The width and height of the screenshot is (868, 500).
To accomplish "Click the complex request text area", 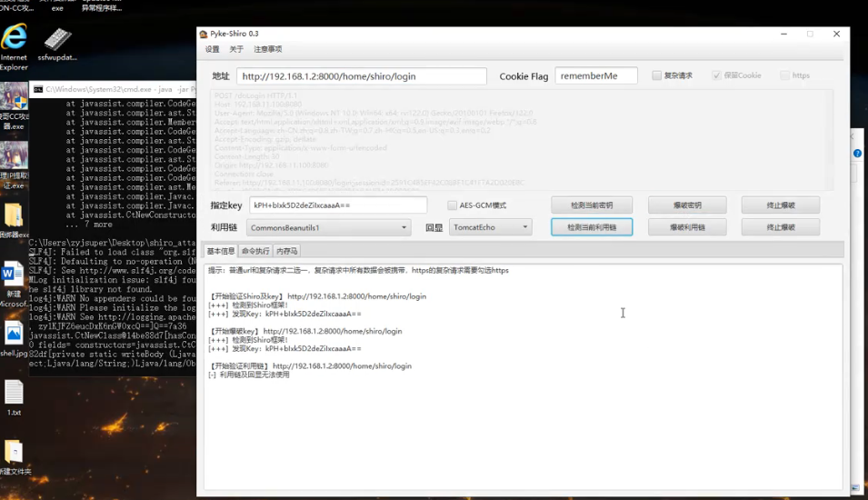I will click(521, 140).
